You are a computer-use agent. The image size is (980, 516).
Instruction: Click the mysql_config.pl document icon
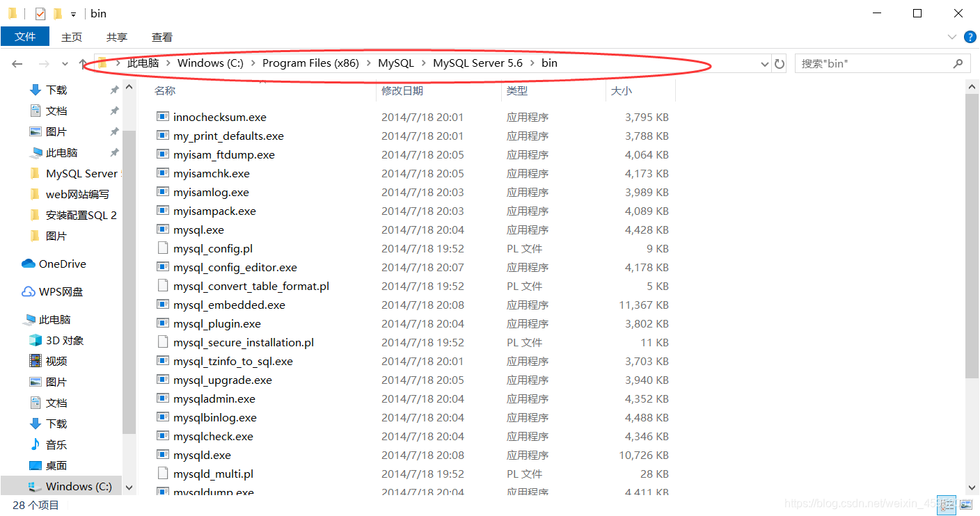pos(163,248)
